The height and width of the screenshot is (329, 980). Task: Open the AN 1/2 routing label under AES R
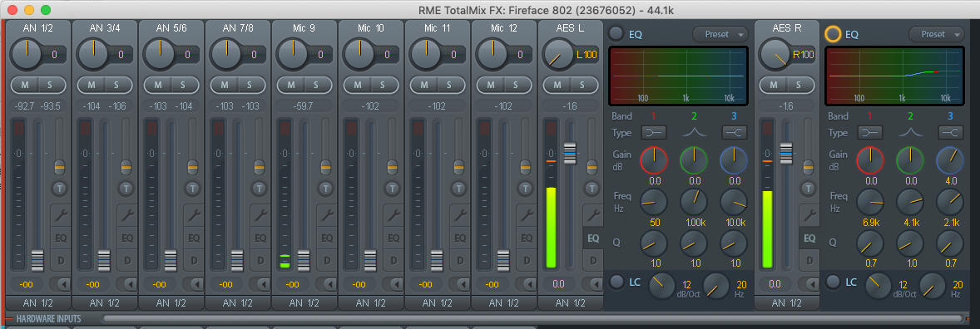coord(786,302)
